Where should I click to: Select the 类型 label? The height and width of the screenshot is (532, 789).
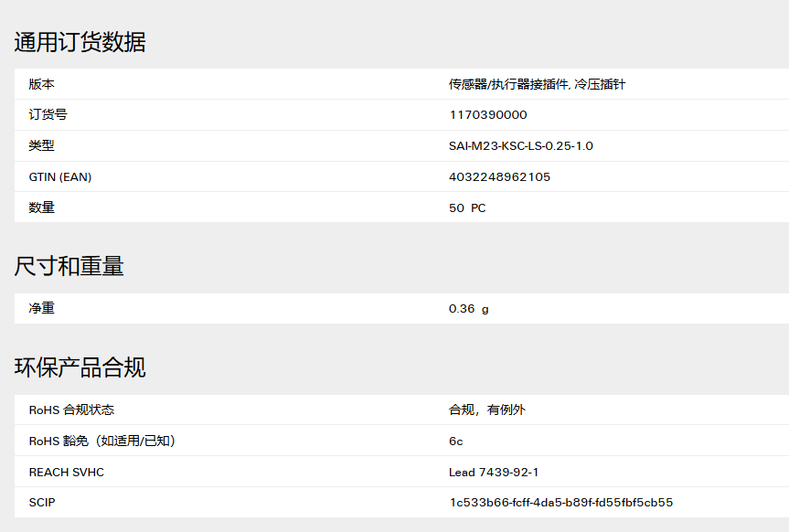pos(42,146)
